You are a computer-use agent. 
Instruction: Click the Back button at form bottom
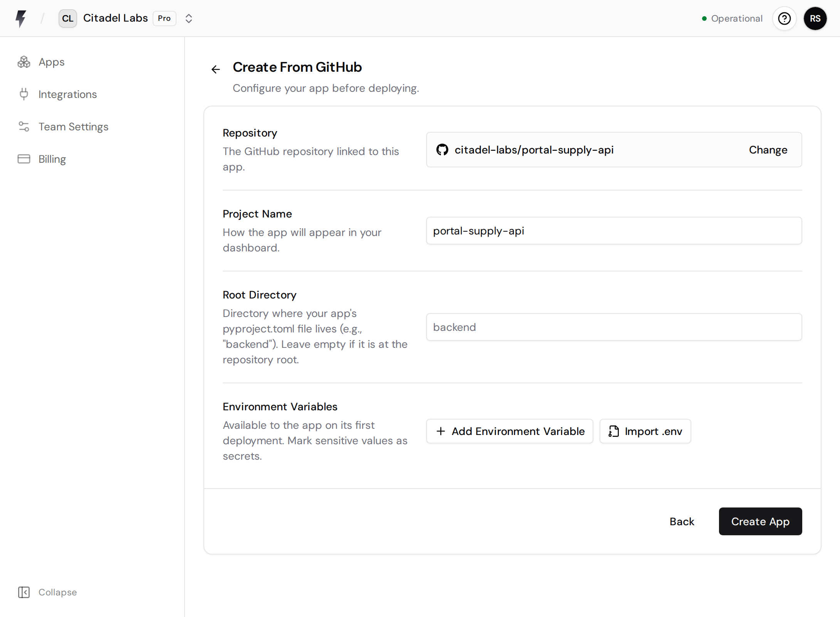point(682,521)
